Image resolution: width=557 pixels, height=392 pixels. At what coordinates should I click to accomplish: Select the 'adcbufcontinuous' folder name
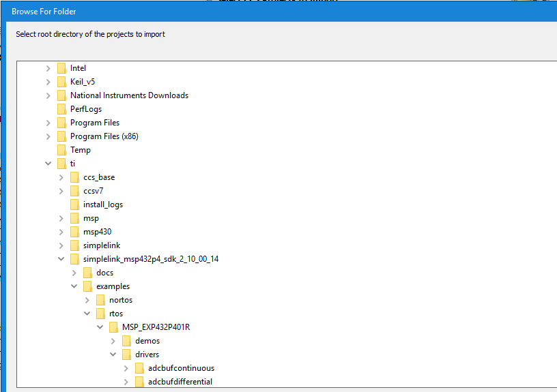coord(181,369)
